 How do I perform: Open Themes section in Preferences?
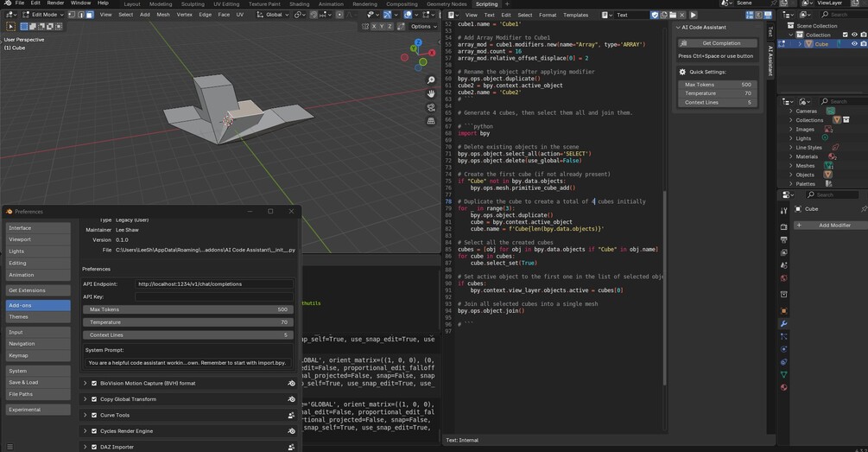pyautogui.click(x=38, y=317)
